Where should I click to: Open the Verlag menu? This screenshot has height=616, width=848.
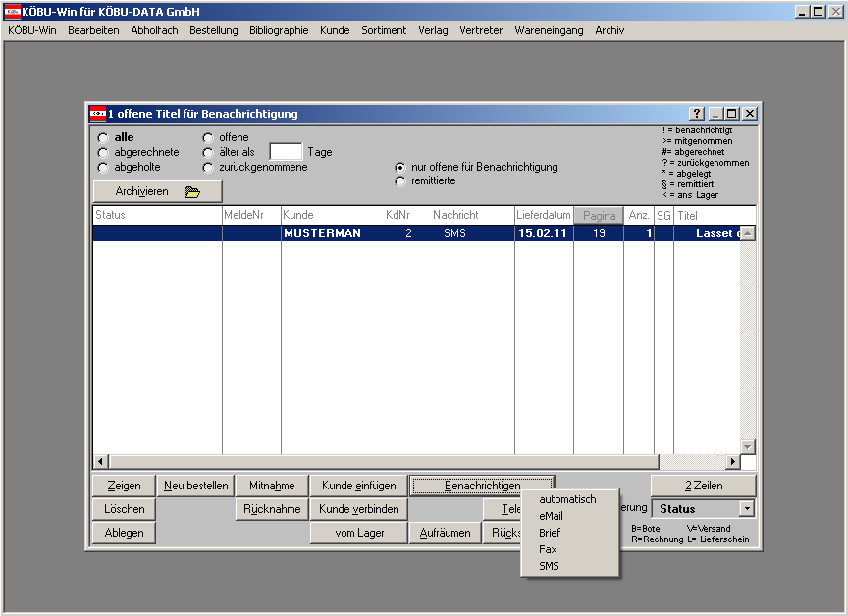click(433, 30)
